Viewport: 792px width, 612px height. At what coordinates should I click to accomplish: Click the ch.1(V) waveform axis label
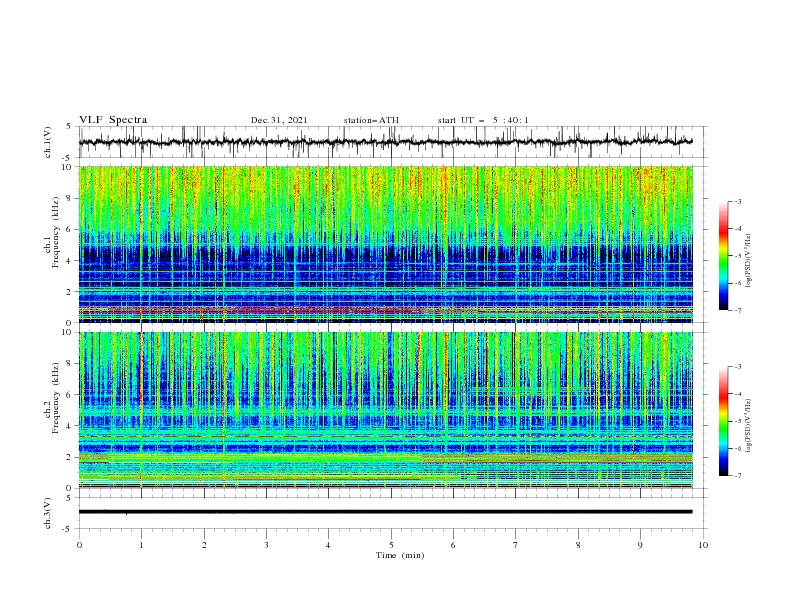48,142
